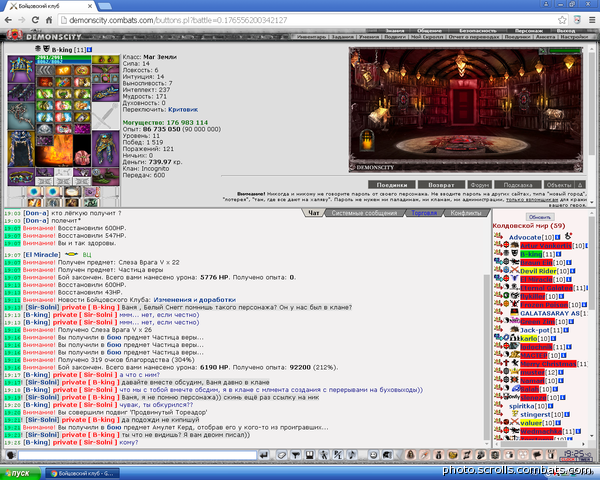Image resolution: width=600 pixels, height=480 pixels.
Task: Switch to the Конфликты tab
Action: click(466, 213)
